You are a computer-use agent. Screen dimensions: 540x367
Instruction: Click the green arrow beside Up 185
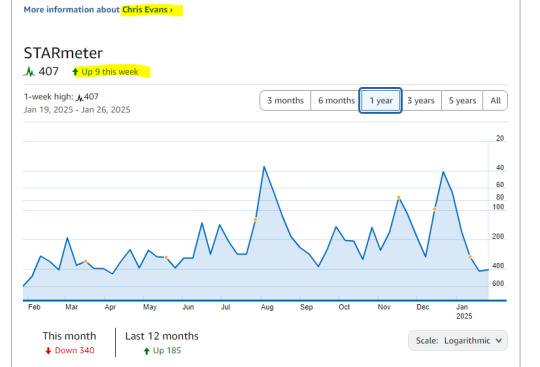(x=146, y=351)
